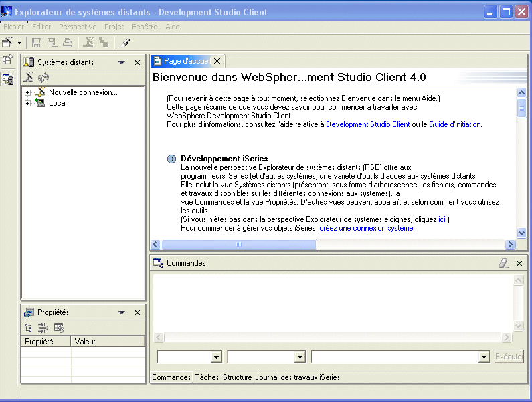Click the search flashlight toolbar icon
The width and height of the screenshot is (532, 402).
click(x=125, y=43)
